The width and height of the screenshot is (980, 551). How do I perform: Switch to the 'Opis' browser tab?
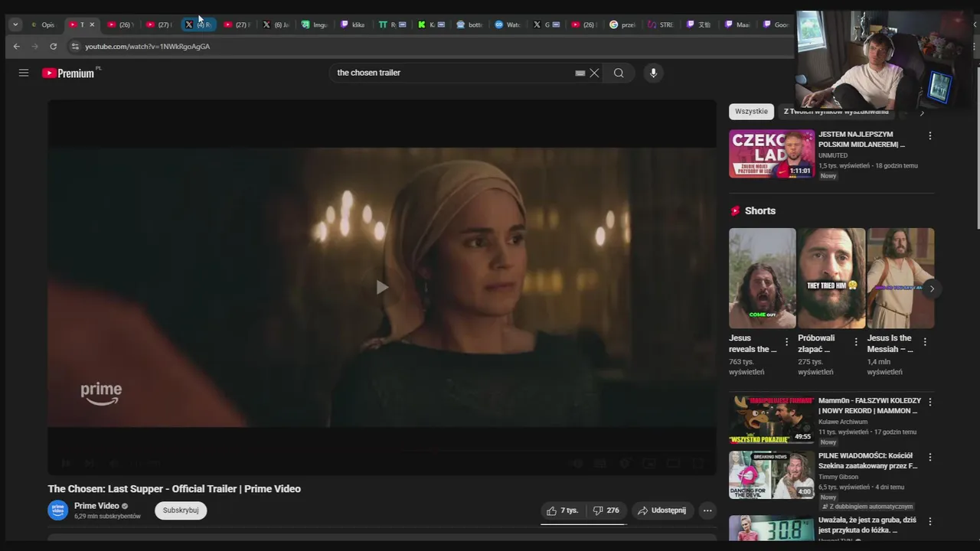click(x=44, y=24)
